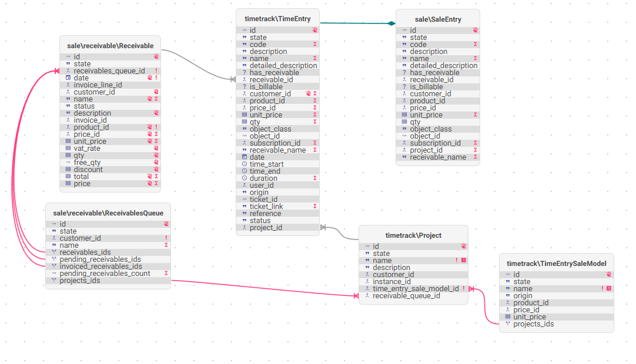This screenshot has width=636, height=364.
Task: Click the exclamation icon beside time_entry_sale_model_id
Action: (x=464, y=289)
